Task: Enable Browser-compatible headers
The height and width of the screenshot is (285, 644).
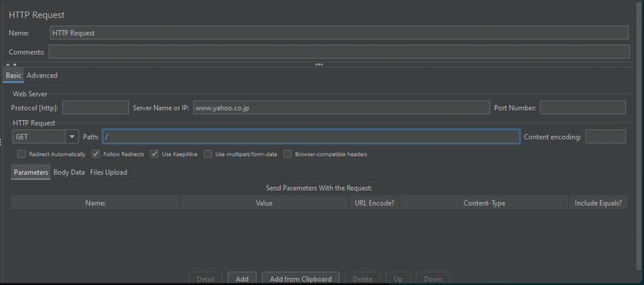Action: [x=288, y=154]
